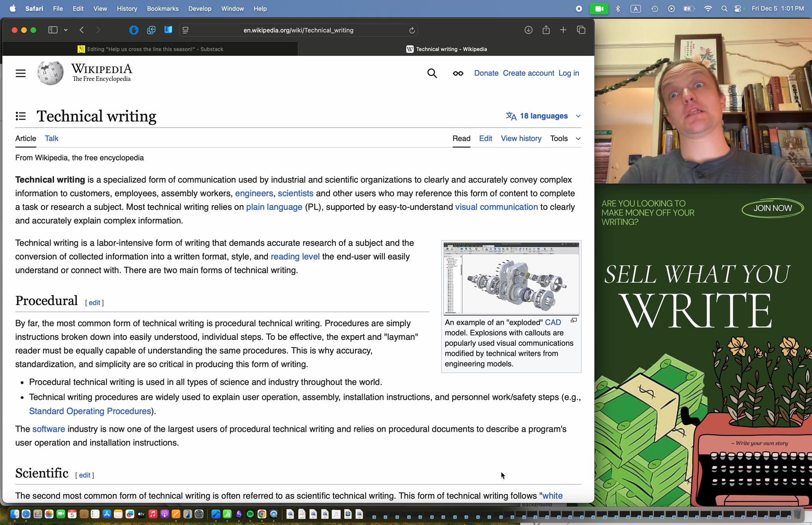Go back with Safari's back arrow
Viewport: 812px width, 525px height.
82,30
